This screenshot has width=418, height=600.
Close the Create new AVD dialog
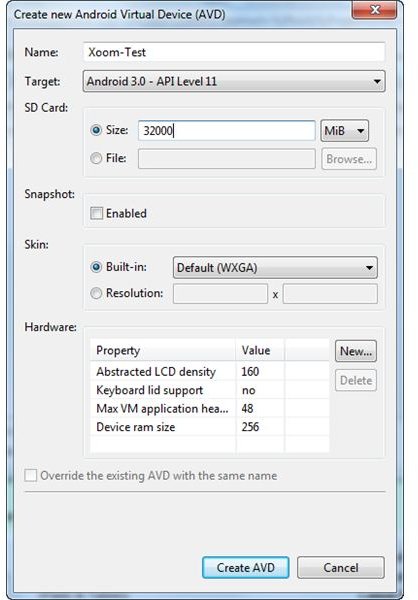374,10
